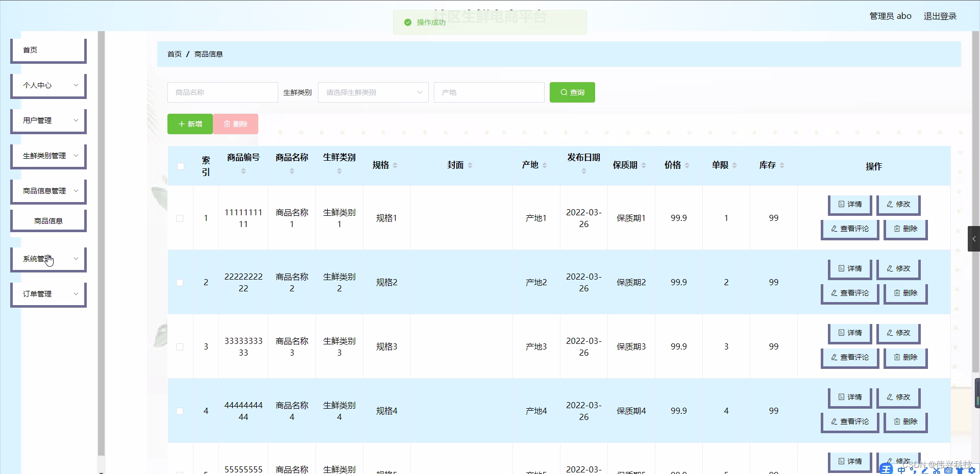Click 修改 for 商品名称3 row

[x=898, y=333]
